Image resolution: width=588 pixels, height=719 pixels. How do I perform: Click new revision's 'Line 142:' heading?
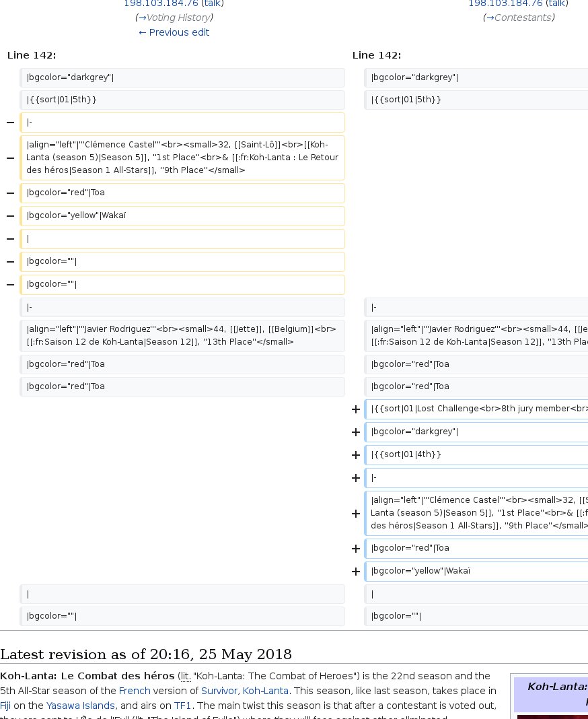pyautogui.click(x=377, y=55)
